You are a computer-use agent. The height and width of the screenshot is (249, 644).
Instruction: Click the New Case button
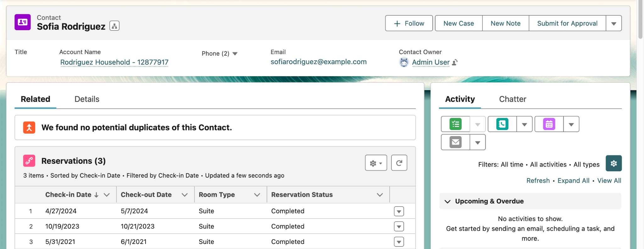pos(458,23)
